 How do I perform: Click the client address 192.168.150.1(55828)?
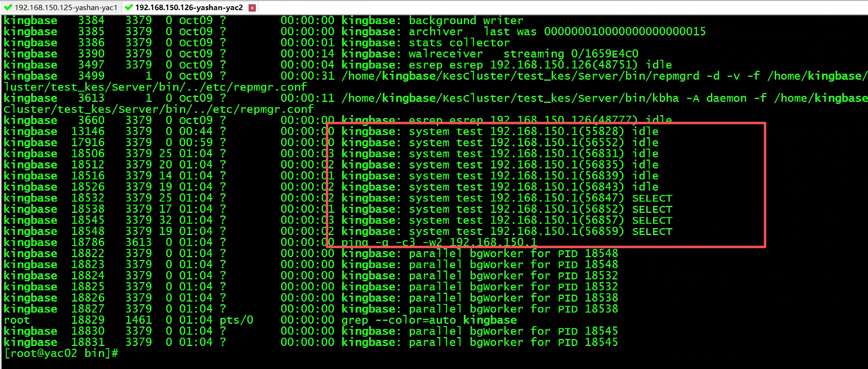click(x=557, y=131)
